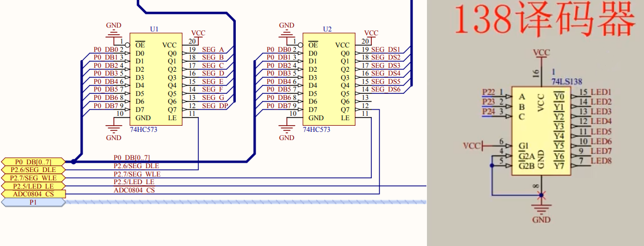The width and height of the screenshot is (644, 246).
Task: Select the P22 input label on 74LS138
Action: point(489,92)
